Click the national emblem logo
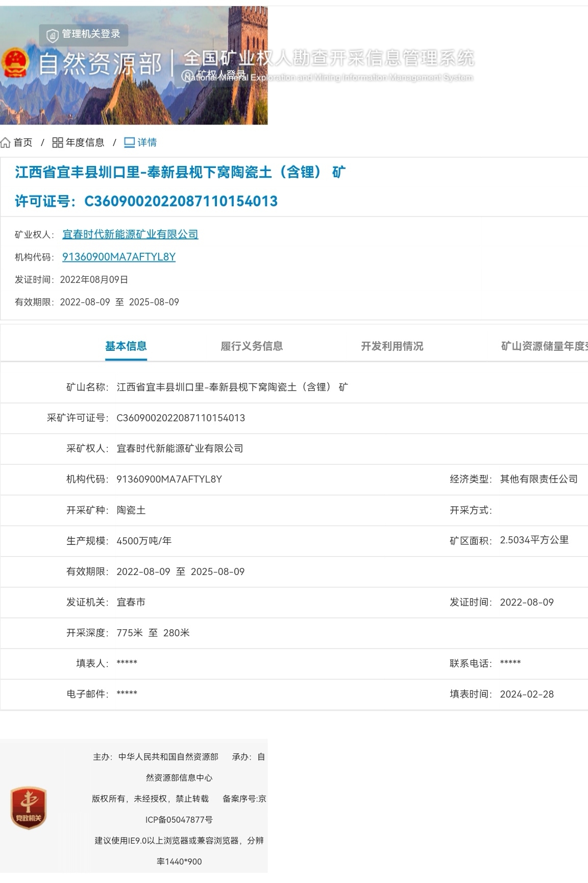Screen dimensions: 588x883 tap(14, 63)
